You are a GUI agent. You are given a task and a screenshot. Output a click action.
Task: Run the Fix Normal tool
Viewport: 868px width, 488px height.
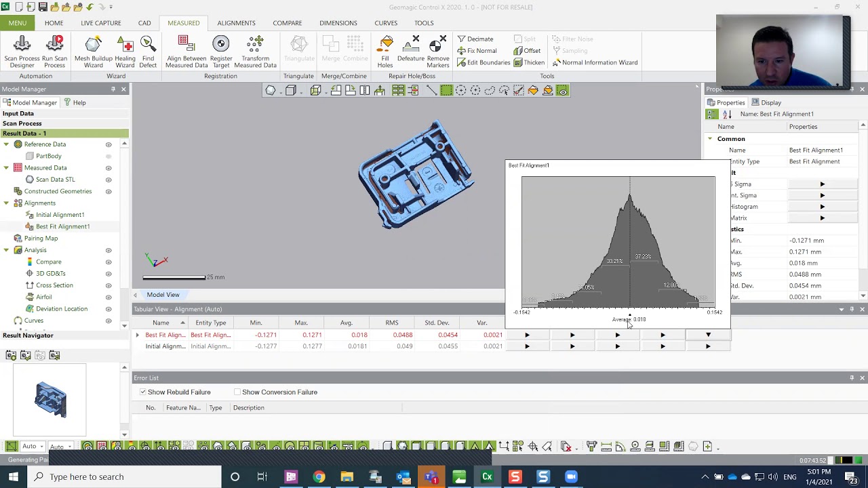[477, 51]
